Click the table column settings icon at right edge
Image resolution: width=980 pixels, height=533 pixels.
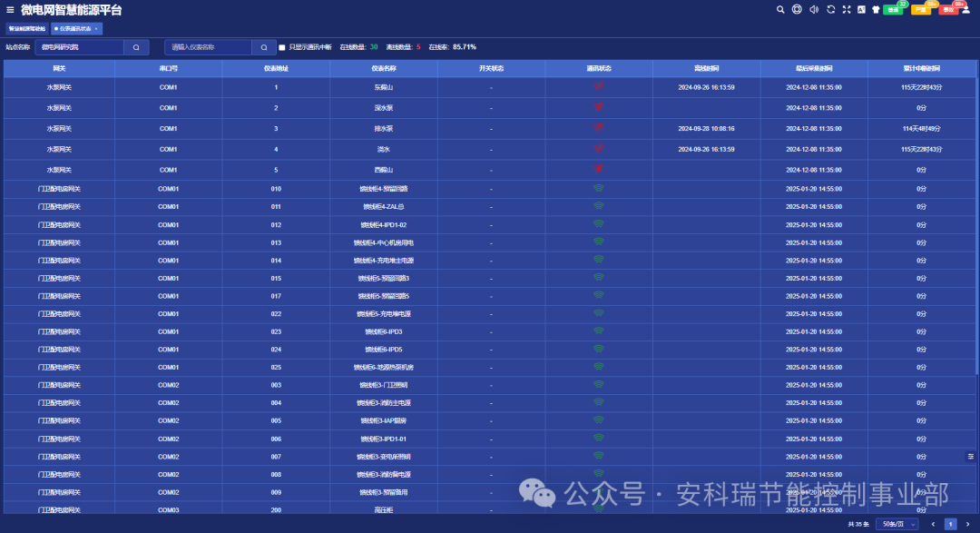[x=971, y=457]
